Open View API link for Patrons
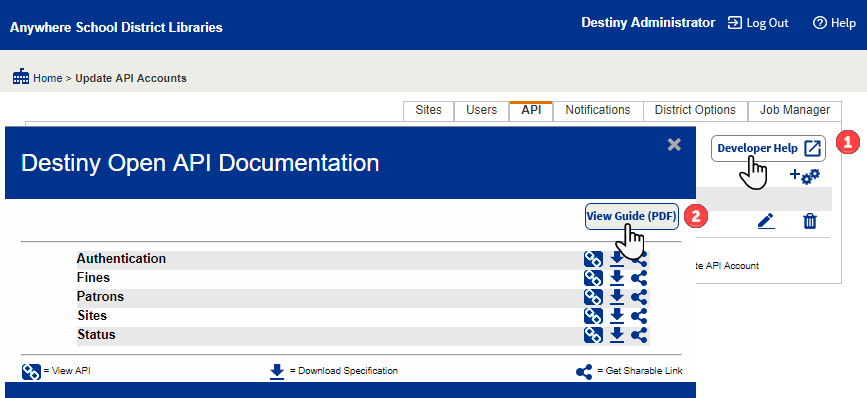867x398 pixels. [x=593, y=297]
